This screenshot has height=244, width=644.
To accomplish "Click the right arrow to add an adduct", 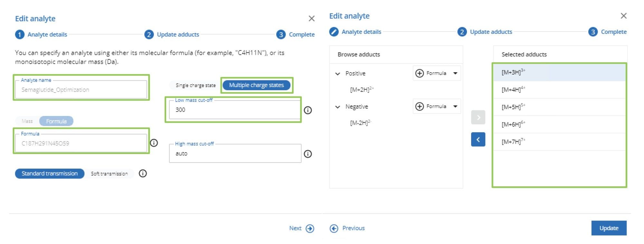I will [x=478, y=117].
